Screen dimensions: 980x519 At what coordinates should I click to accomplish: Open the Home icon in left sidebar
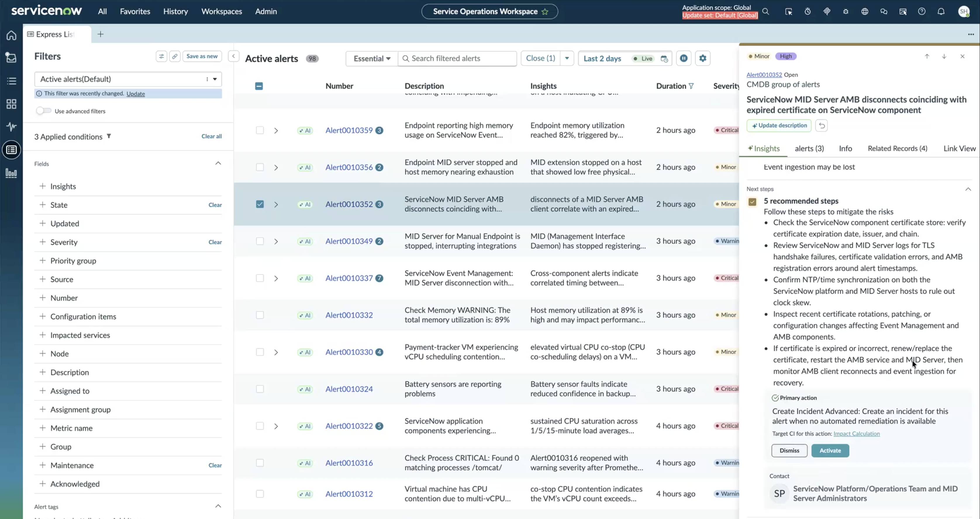point(11,35)
